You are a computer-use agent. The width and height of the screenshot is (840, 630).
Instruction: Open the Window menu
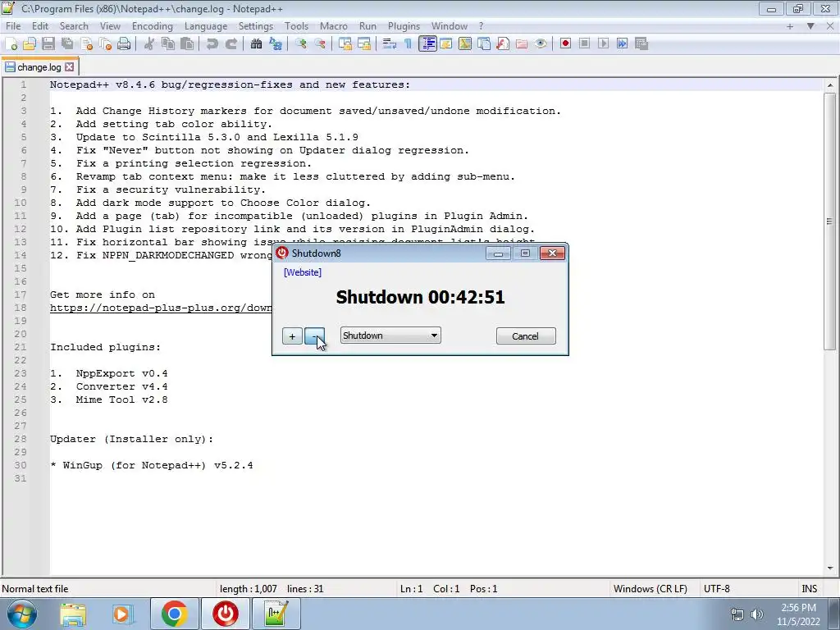449,25
